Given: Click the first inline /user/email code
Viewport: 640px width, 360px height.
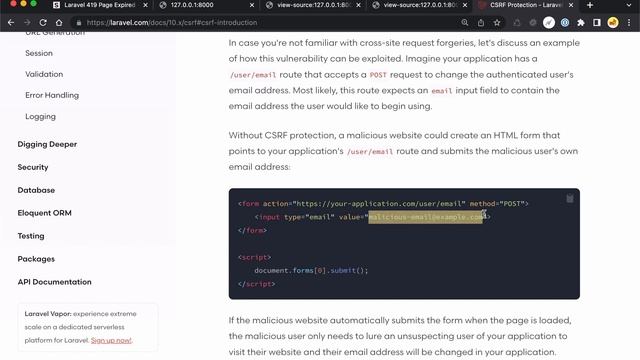Looking at the screenshot, I should 253,75.
